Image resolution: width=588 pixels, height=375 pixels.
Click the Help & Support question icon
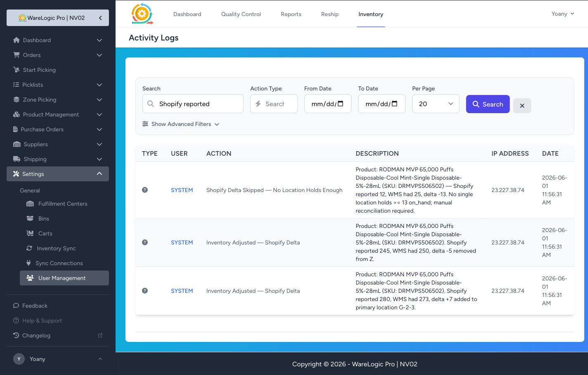coord(16,320)
